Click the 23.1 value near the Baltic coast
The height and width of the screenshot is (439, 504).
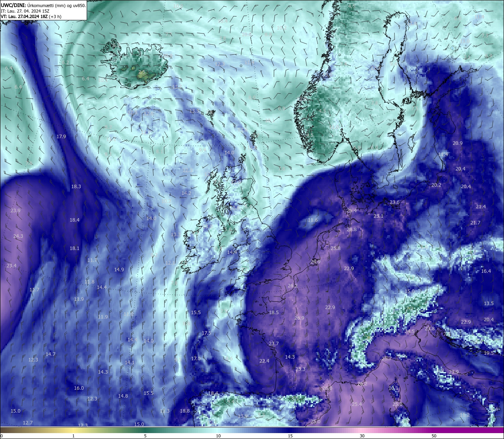point(378,216)
